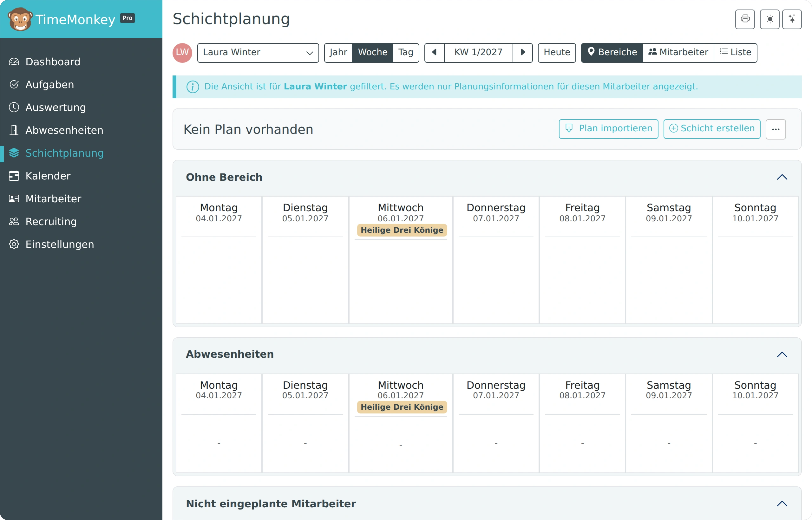Image resolution: width=812 pixels, height=520 pixels.
Task: Select the Bereiche view mode
Action: click(x=612, y=53)
